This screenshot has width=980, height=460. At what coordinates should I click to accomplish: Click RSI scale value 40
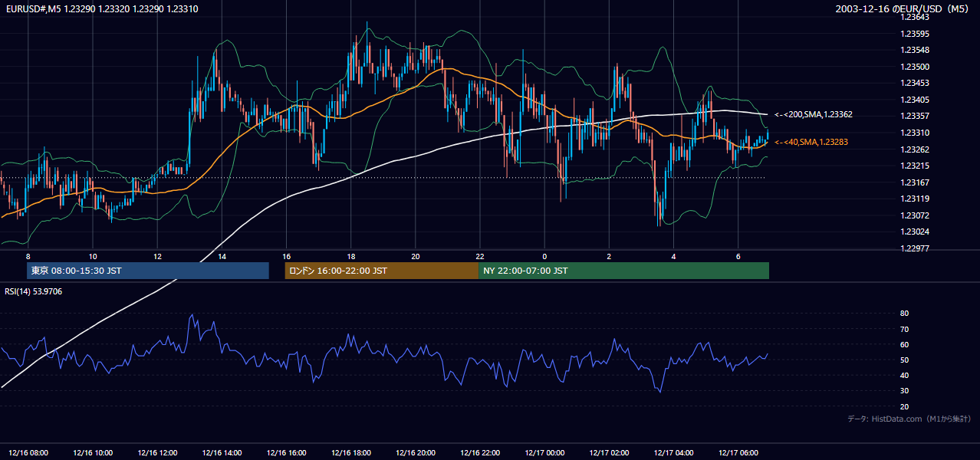(904, 376)
